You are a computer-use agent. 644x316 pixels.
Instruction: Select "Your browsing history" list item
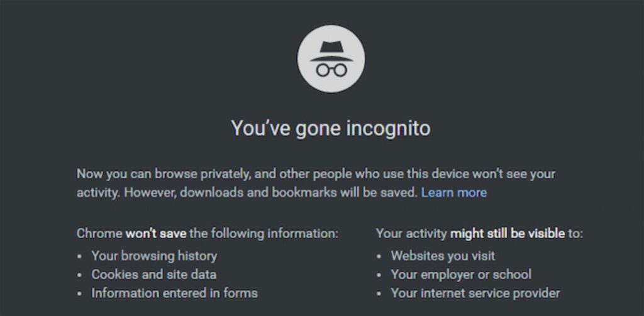click(x=154, y=256)
